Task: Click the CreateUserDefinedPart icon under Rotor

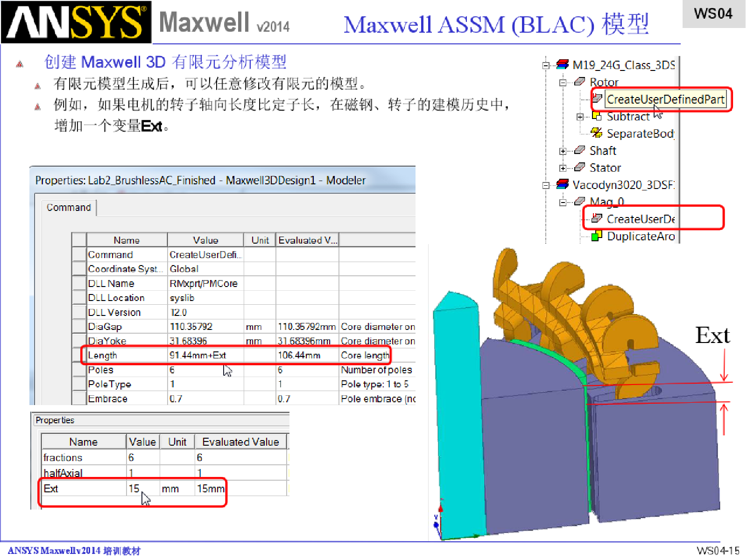Action: [x=597, y=98]
